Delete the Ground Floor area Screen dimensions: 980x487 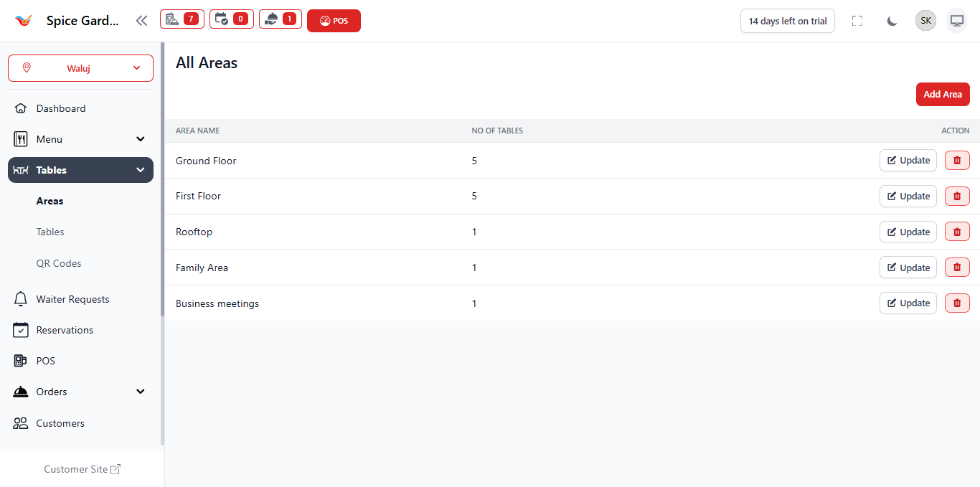pos(957,161)
